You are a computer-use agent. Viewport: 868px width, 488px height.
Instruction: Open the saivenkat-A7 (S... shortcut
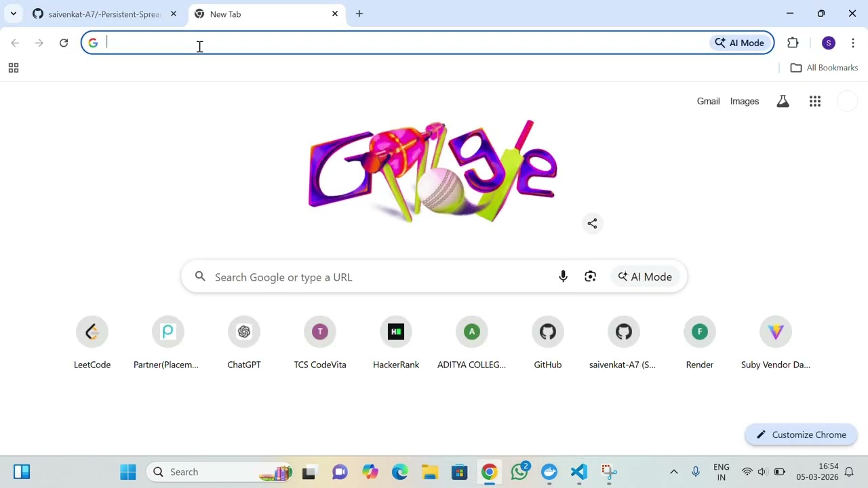coord(624,343)
